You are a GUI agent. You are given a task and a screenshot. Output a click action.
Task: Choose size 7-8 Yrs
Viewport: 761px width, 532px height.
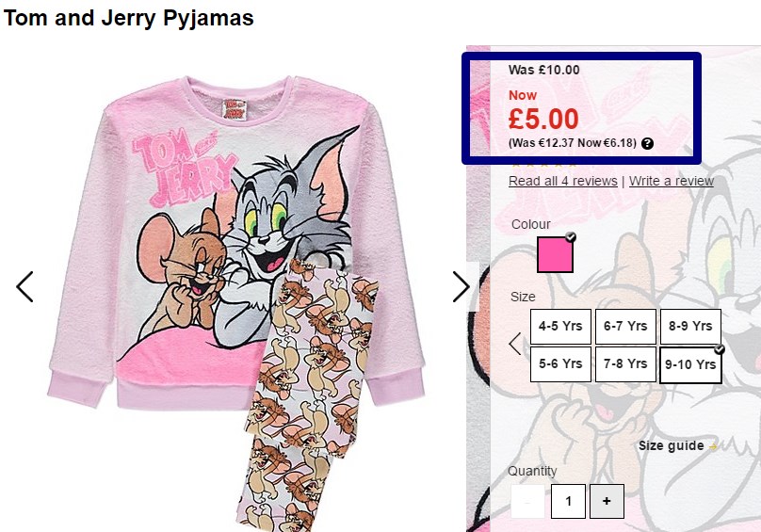pyautogui.click(x=625, y=364)
